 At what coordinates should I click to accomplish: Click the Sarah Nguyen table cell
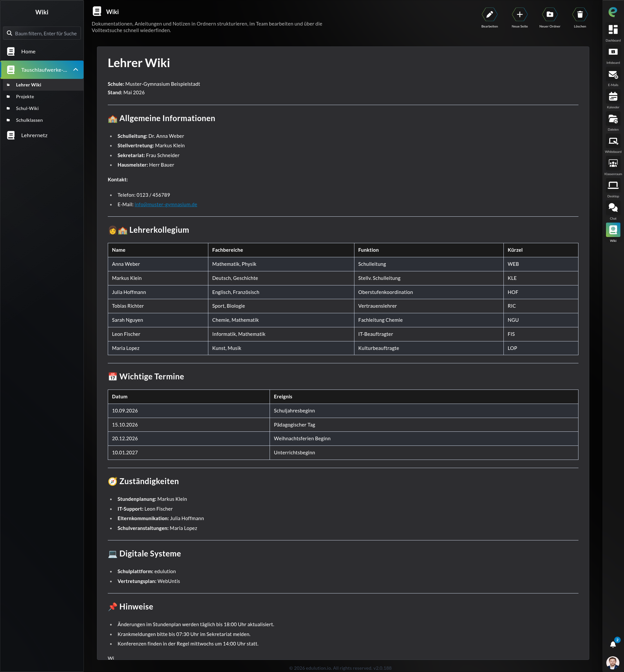(158, 320)
